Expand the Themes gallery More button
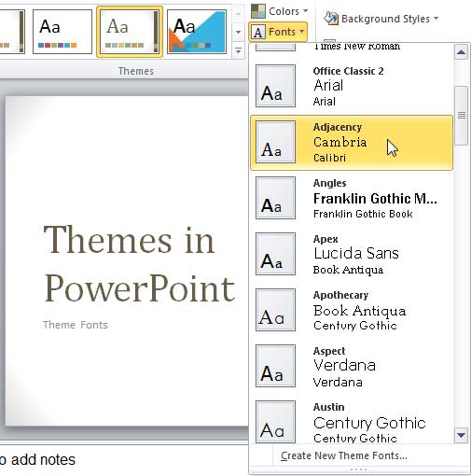 point(238,50)
